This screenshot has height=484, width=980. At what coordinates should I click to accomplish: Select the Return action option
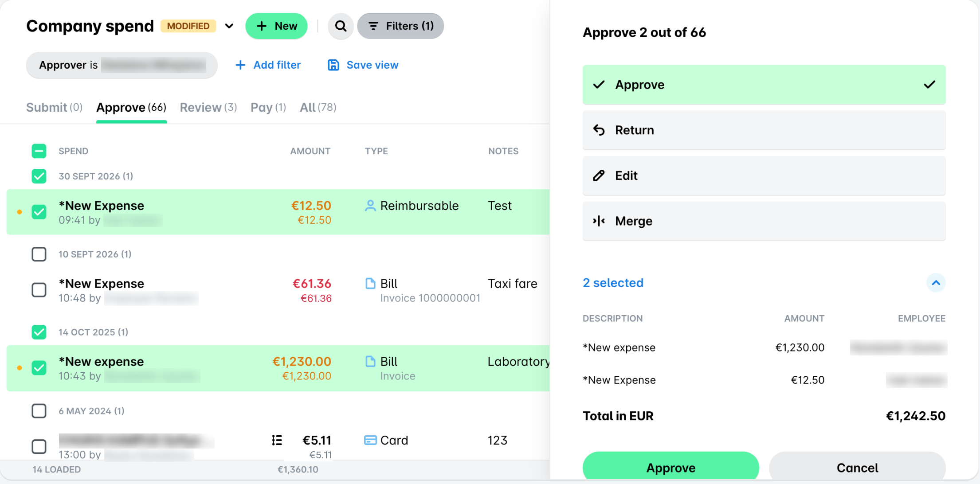pyautogui.click(x=764, y=130)
